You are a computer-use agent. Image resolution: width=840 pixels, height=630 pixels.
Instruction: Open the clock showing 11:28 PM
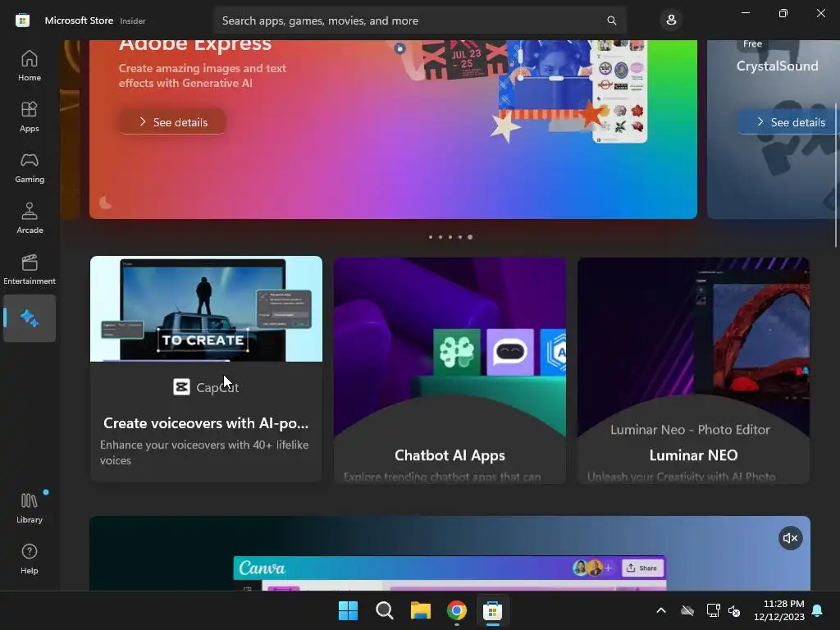[x=779, y=610]
